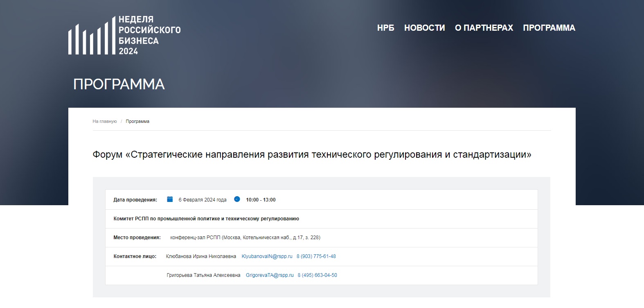Image resolution: width=644 pixels, height=308 pixels.
Task: Email GrigorevaTA@rspp.ru
Action: [270, 275]
